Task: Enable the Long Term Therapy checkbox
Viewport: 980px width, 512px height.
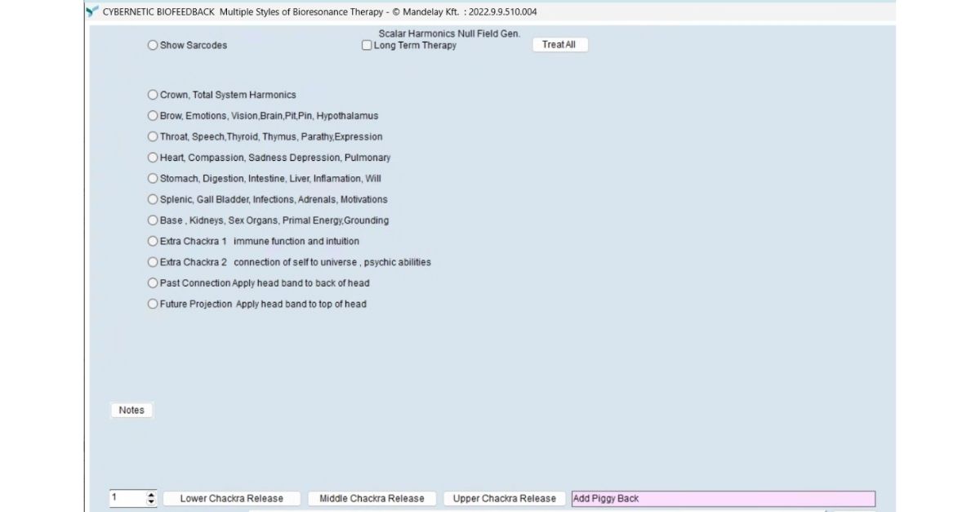Action: (367, 46)
